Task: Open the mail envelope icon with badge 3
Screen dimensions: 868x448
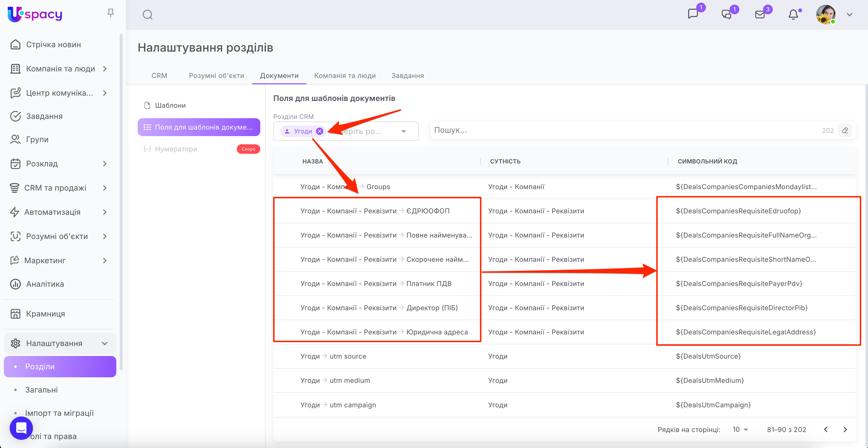Action: [x=760, y=15]
